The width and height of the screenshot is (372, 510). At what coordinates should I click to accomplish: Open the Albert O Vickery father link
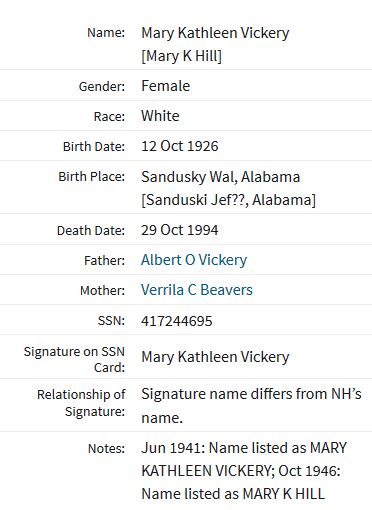tap(194, 260)
